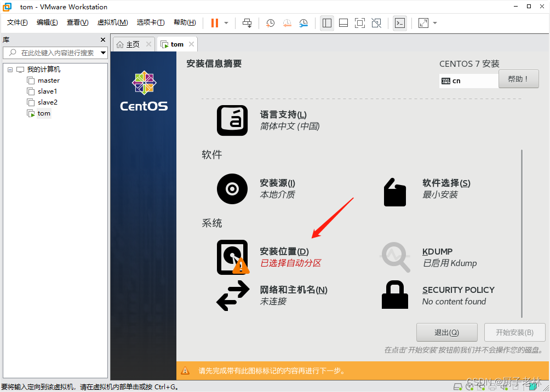Open 安装源(I) disc icon
This screenshot has width=550, height=392.
point(232,189)
